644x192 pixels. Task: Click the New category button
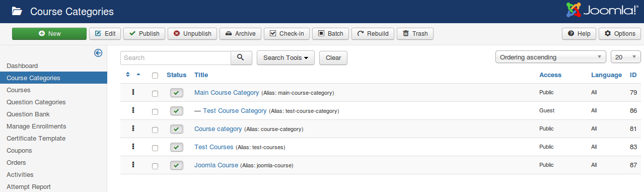(49, 34)
